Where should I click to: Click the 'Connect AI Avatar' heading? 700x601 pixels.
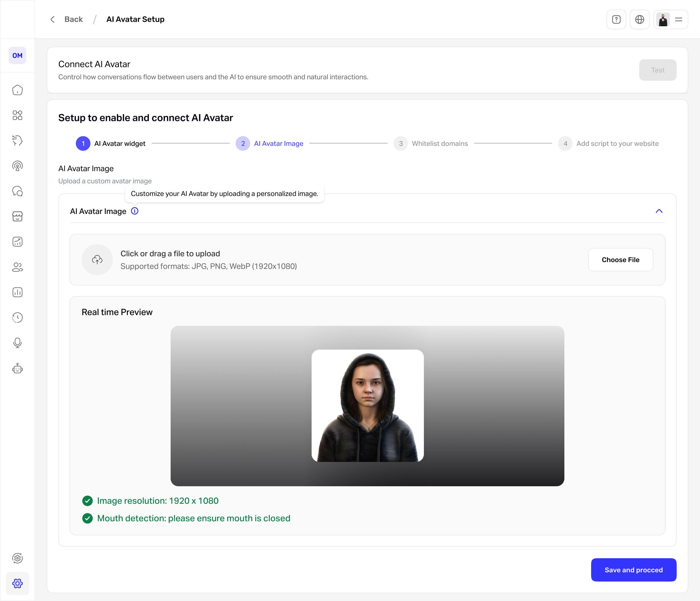[94, 64]
